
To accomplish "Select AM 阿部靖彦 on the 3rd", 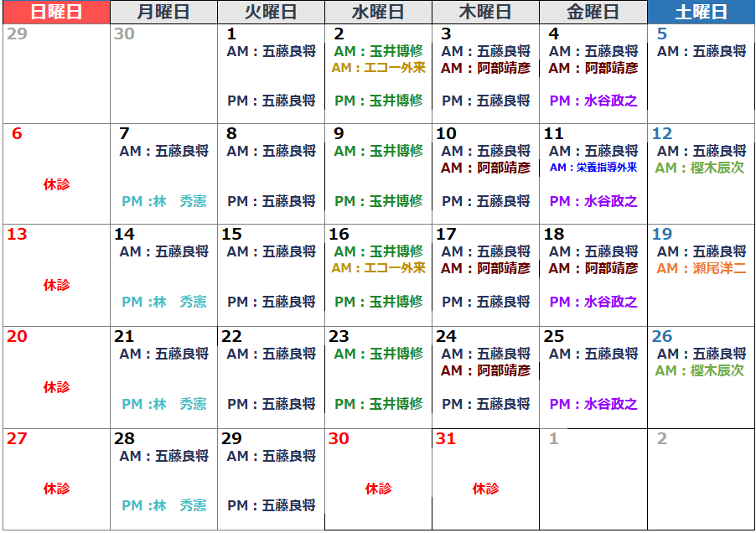I will 485,68.
